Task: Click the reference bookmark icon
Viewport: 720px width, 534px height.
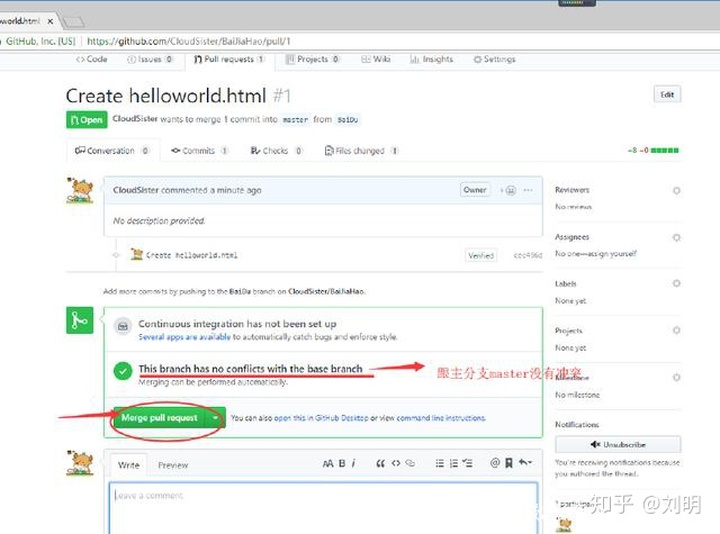Action: (x=509, y=463)
